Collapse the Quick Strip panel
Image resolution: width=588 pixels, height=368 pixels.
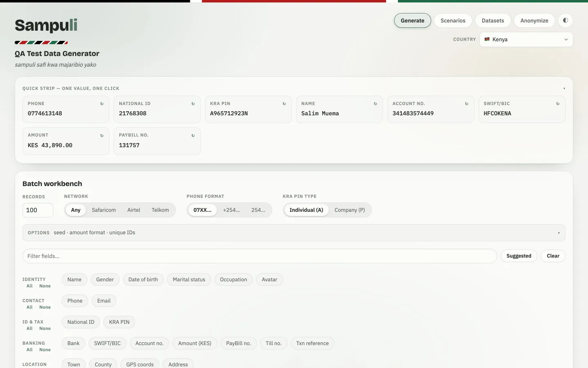(x=564, y=88)
